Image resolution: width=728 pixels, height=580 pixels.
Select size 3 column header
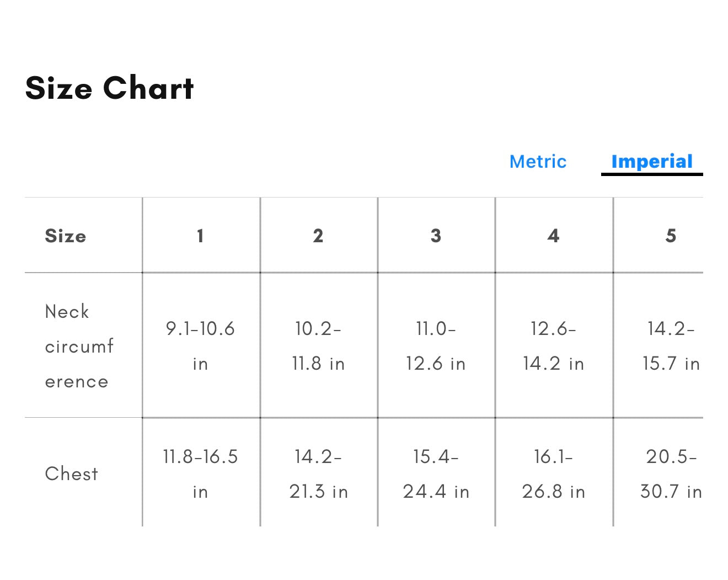click(x=436, y=236)
